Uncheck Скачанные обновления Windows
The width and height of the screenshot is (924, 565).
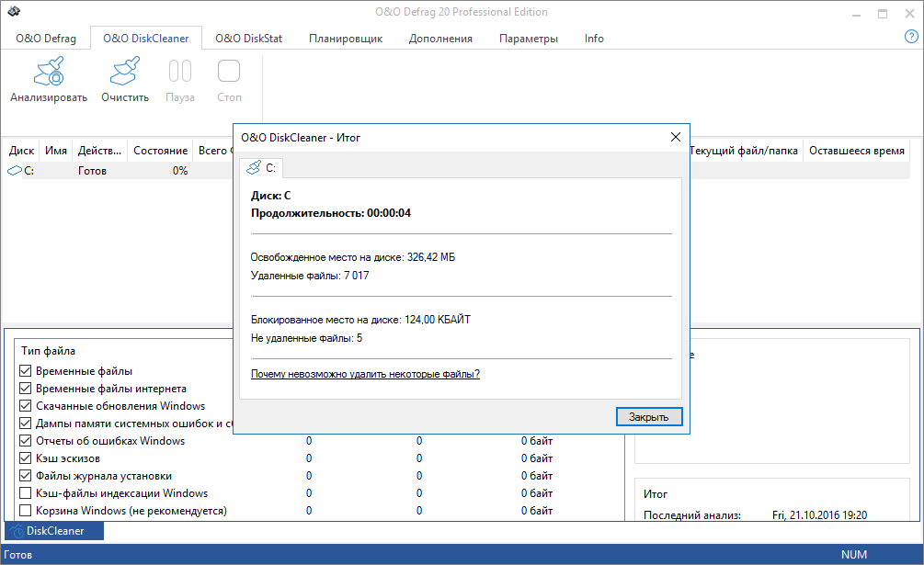click(x=26, y=405)
